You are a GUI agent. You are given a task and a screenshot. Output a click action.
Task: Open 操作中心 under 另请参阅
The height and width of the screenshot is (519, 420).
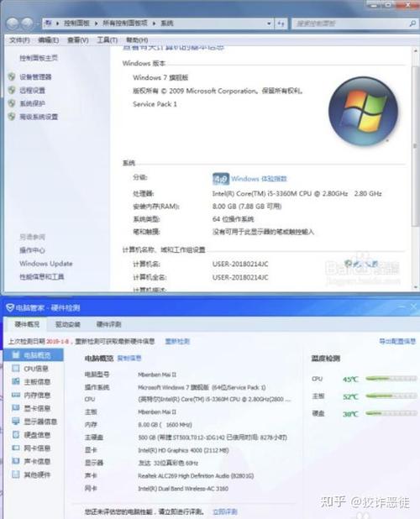tap(32, 250)
